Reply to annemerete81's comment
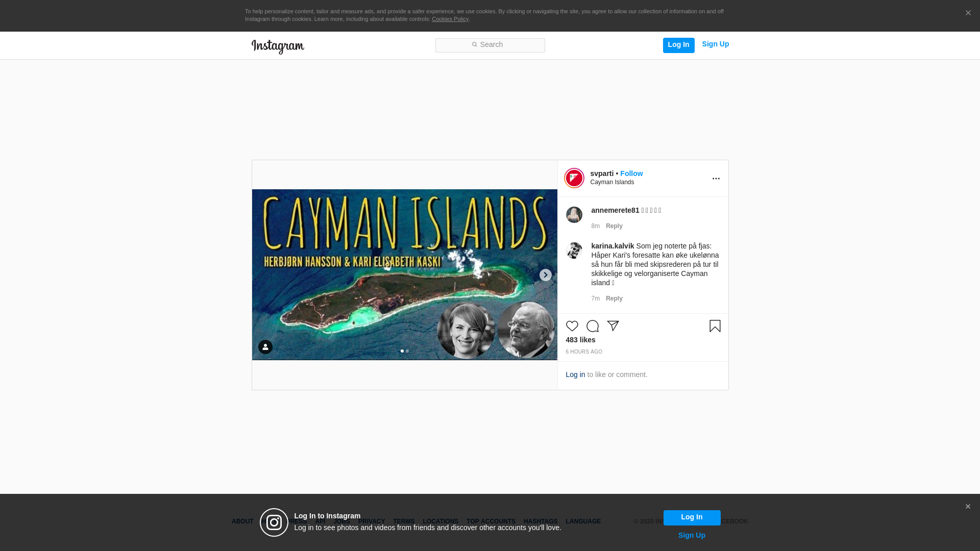980x551 pixels. click(x=614, y=226)
